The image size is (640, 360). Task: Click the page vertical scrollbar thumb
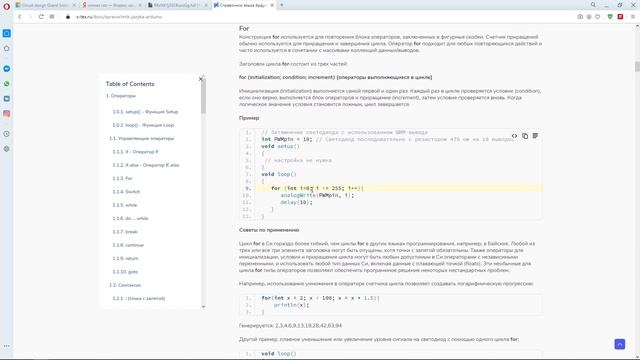(637, 67)
